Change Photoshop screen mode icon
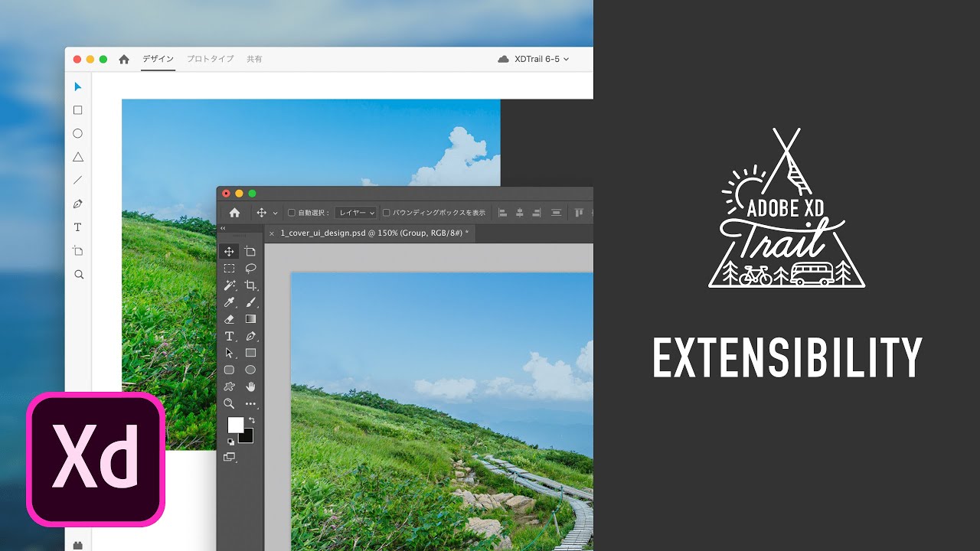The height and width of the screenshot is (551, 980). pyautogui.click(x=229, y=457)
